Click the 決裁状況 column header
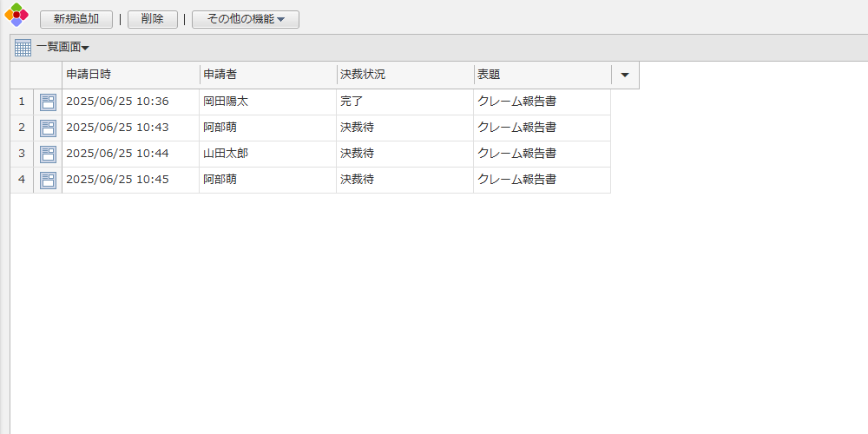 pos(404,76)
